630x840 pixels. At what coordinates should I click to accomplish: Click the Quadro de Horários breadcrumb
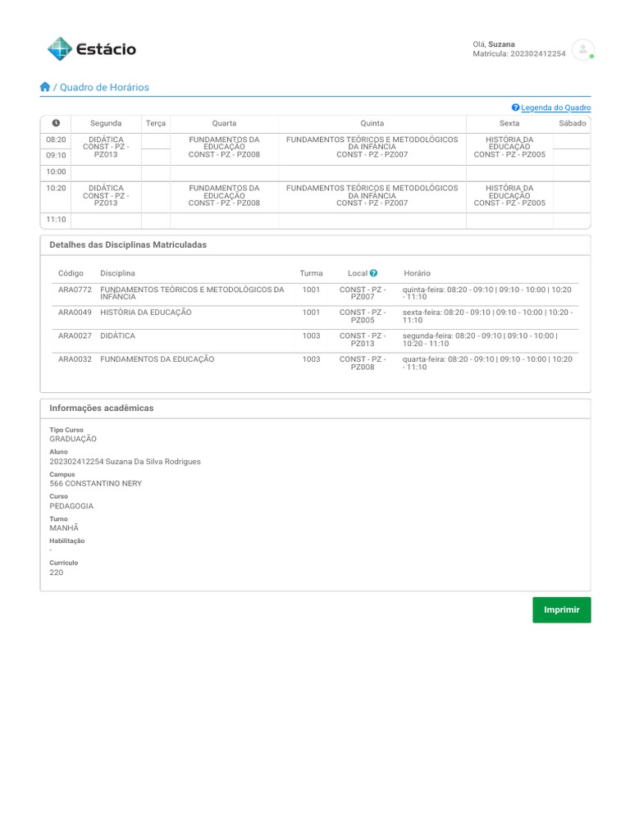click(x=104, y=87)
